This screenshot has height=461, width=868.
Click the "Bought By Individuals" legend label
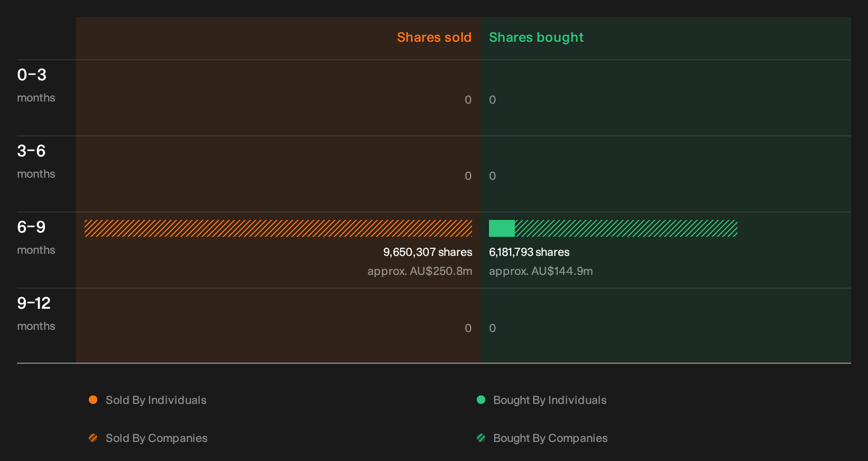pyautogui.click(x=550, y=400)
